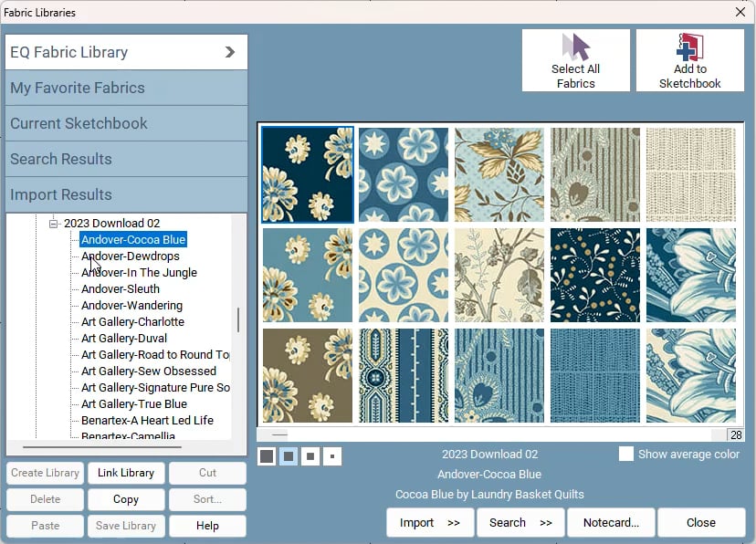
Task: Select light blue leaf floral fabric swatch
Action: point(499,174)
